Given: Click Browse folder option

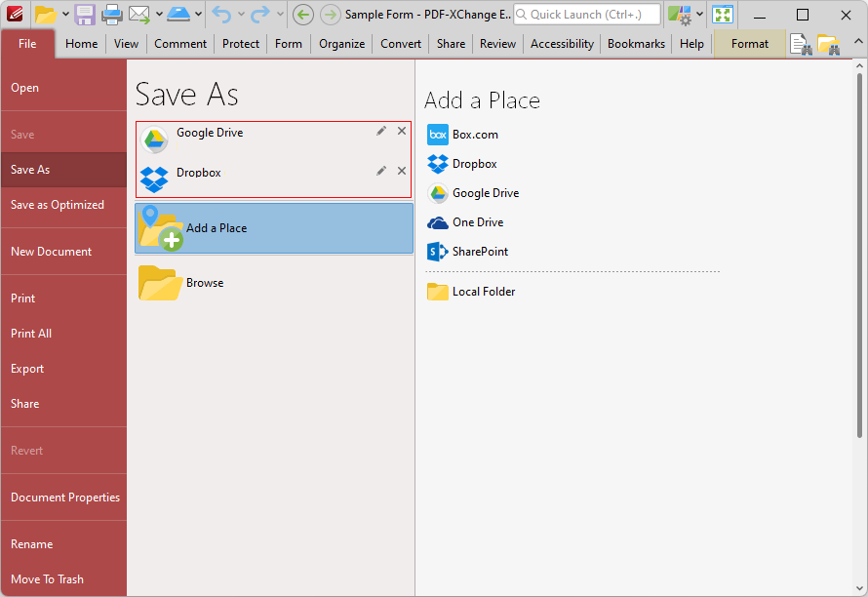Looking at the screenshot, I should coord(274,283).
